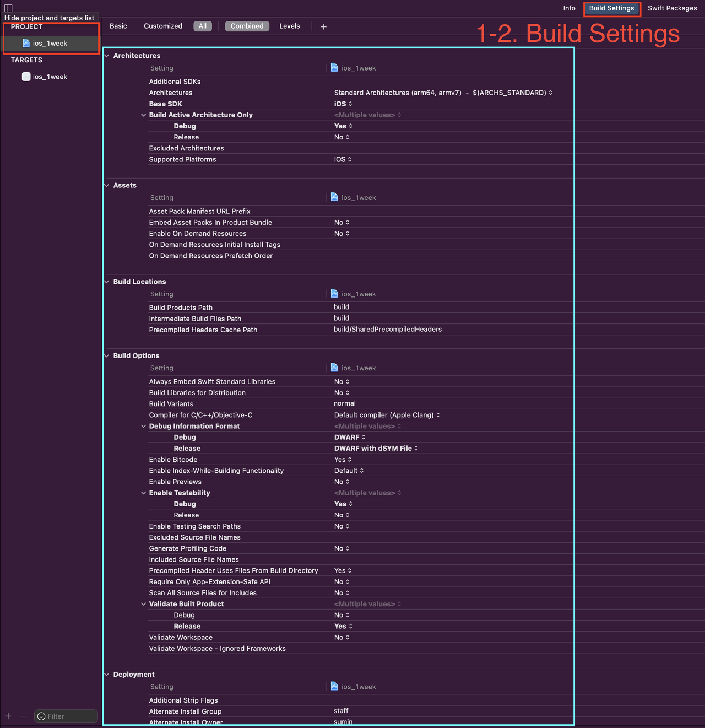This screenshot has height=728, width=705.
Task: Select the Build Variants normal value
Action: (345, 403)
